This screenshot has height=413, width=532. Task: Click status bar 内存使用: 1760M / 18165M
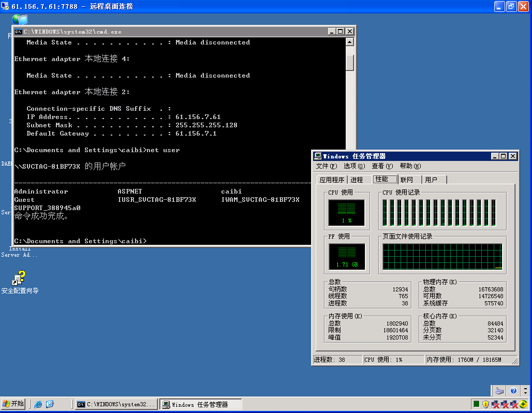point(464,360)
